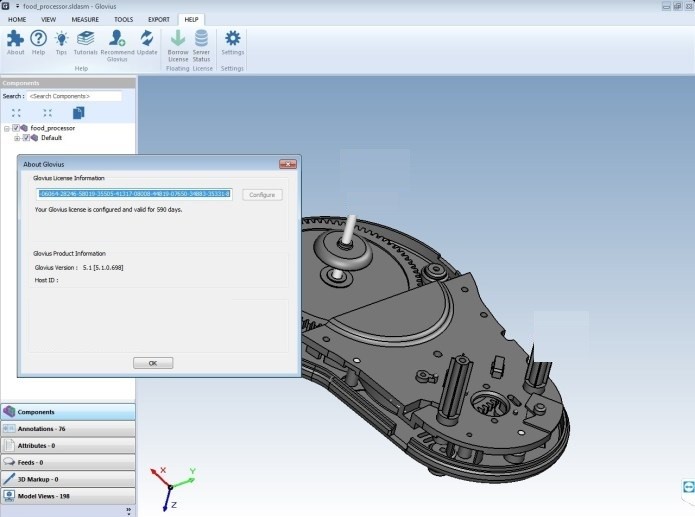Open the Tutorials books icon
Viewport: 695px width, 517px height.
85,39
